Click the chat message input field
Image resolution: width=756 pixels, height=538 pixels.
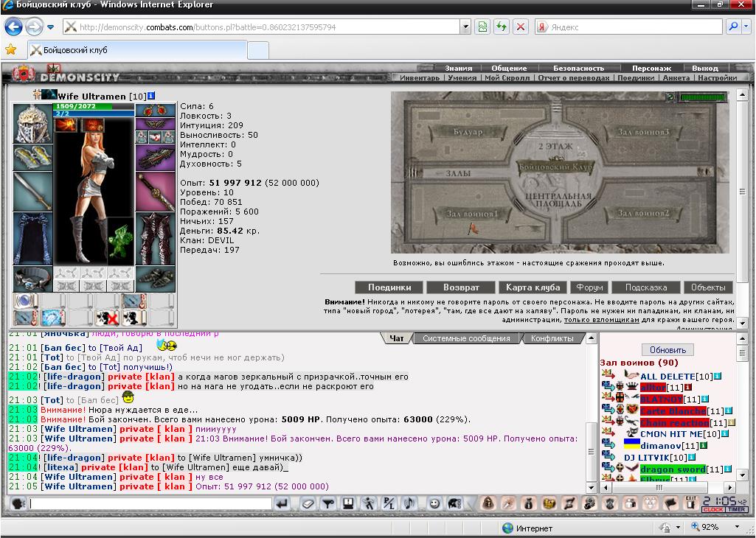[150, 504]
